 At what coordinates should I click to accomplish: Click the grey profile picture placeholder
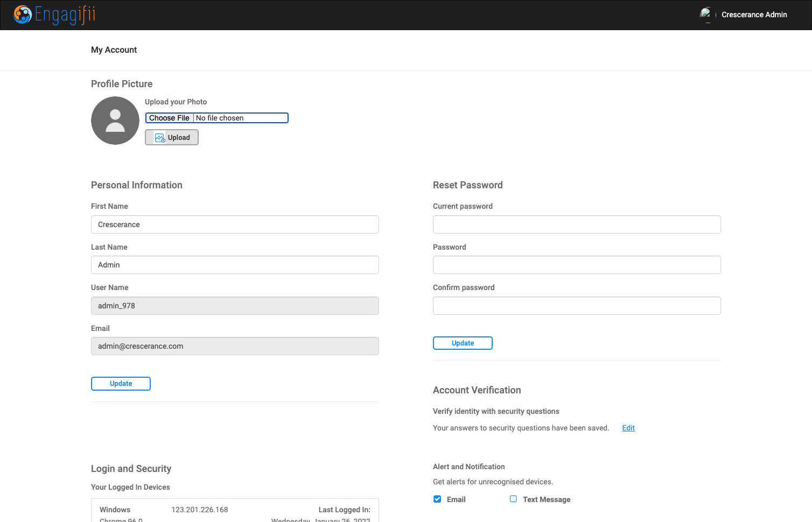point(115,121)
